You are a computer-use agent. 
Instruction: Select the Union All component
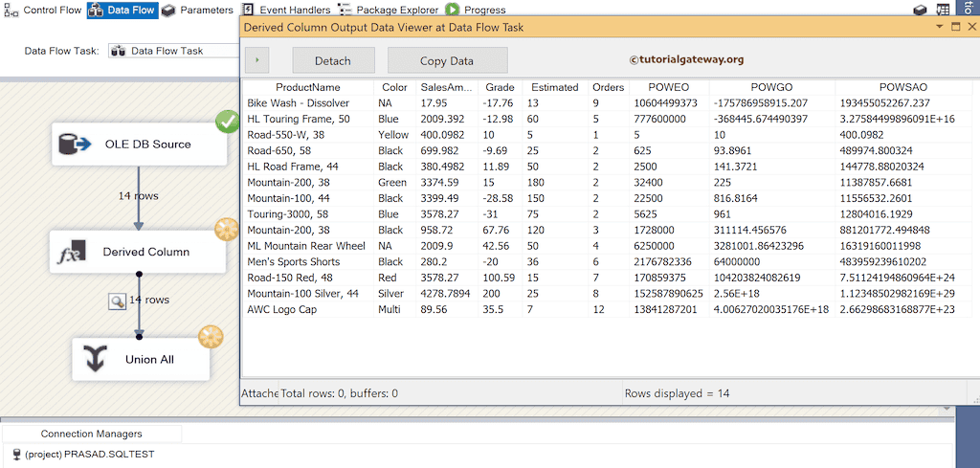141,359
